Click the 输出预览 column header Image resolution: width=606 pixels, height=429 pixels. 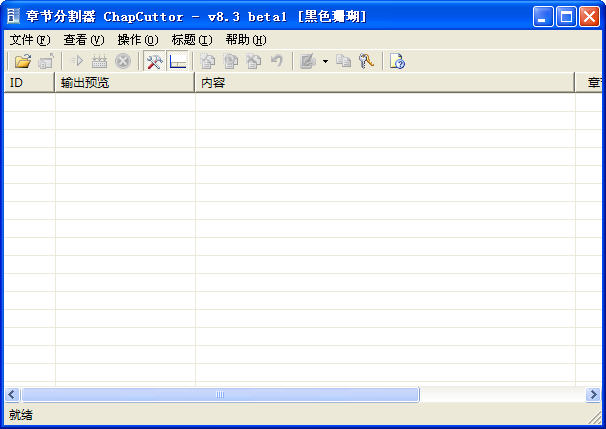[125, 82]
